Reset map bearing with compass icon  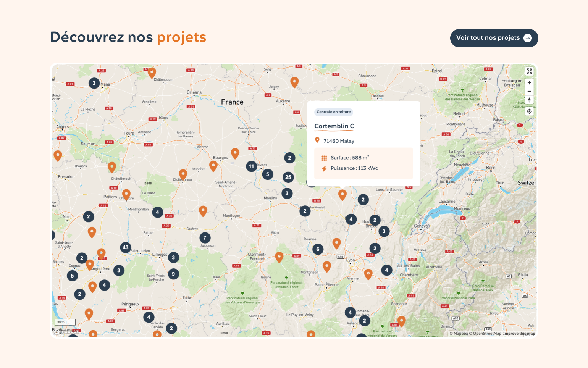coord(529,100)
